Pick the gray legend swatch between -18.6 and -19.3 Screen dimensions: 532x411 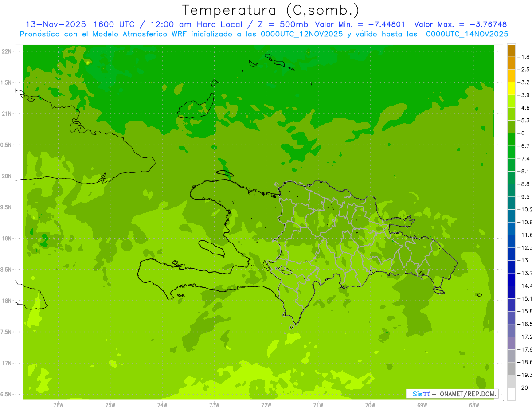512,368
